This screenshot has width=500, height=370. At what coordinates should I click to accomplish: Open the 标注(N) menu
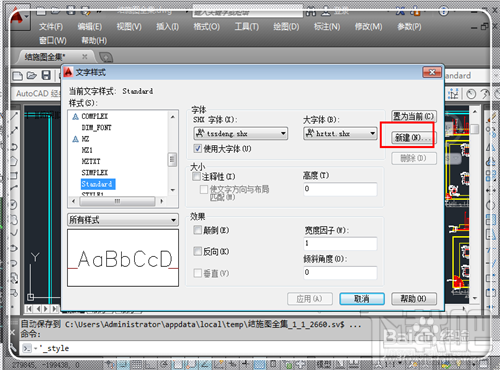[x=327, y=27]
